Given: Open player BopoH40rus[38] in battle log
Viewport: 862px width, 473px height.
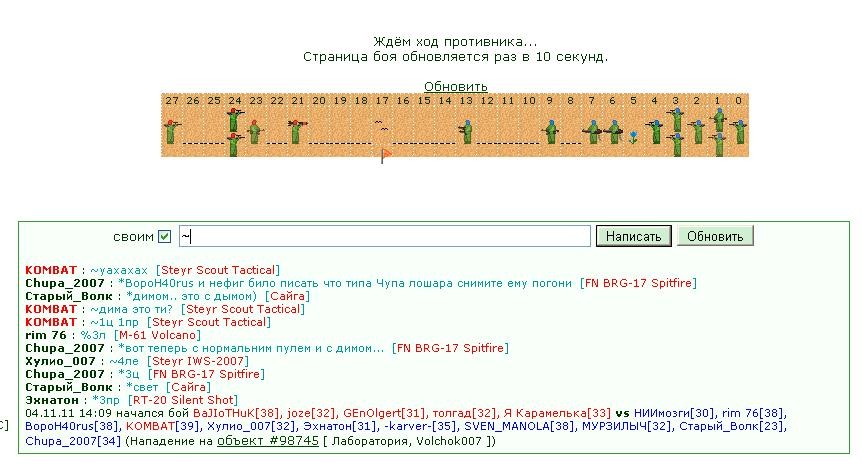Looking at the screenshot, I should [x=72, y=426].
